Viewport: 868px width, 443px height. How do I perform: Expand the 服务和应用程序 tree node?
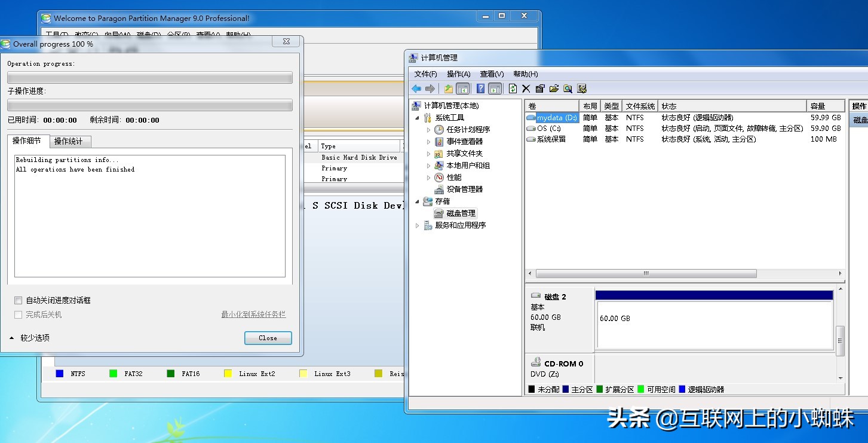pyautogui.click(x=416, y=225)
